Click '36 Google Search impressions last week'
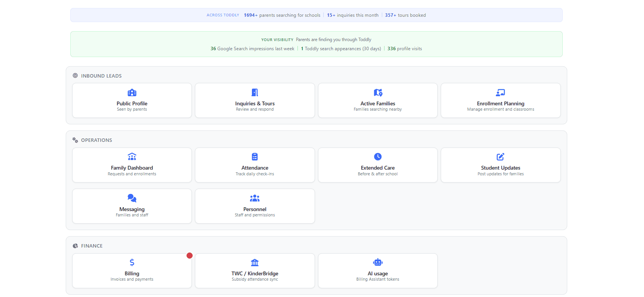The image size is (644, 297). (252, 49)
